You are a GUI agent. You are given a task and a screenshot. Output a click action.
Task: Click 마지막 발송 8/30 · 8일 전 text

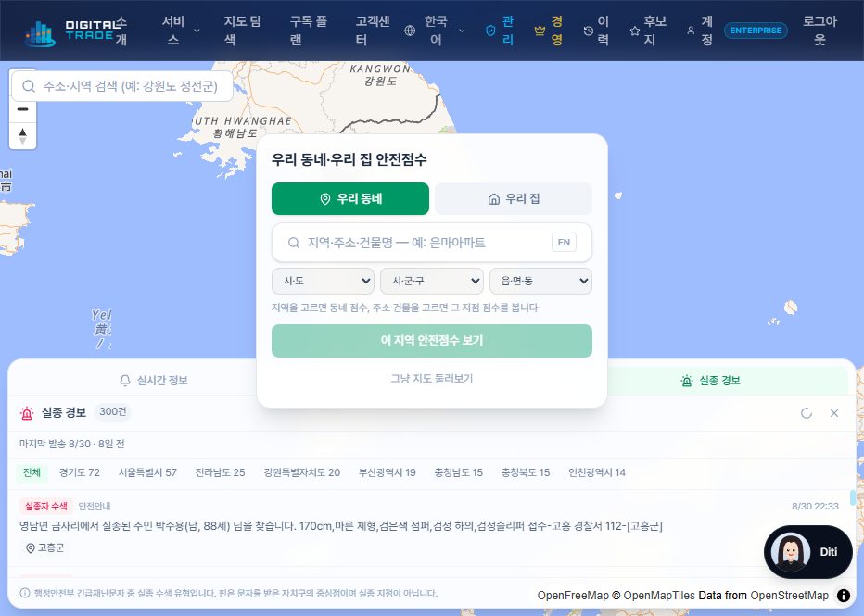71,444
